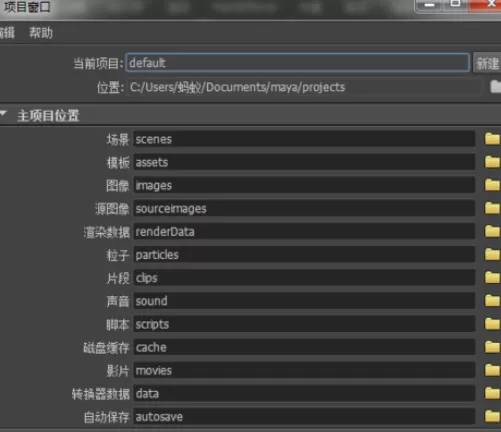
Task: Minimize the 项目窗口 window
Action: (x=429, y=5)
